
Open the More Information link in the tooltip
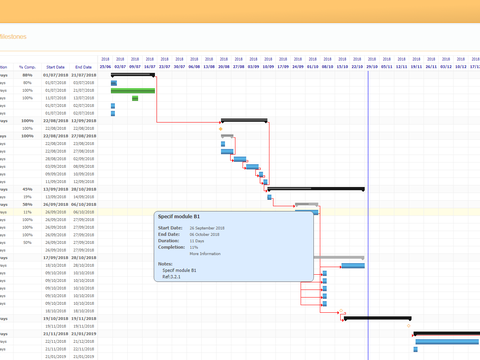(x=205, y=254)
